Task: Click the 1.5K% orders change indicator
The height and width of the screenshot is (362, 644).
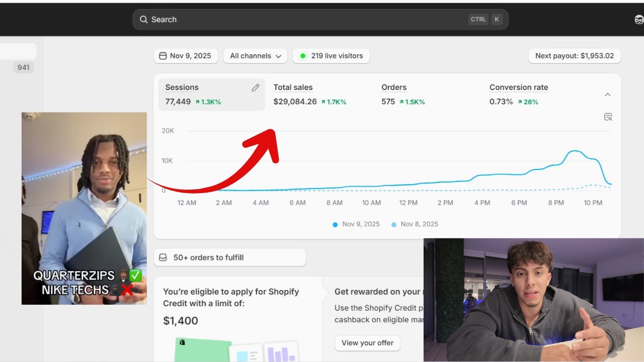Action: pyautogui.click(x=412, y=102)
